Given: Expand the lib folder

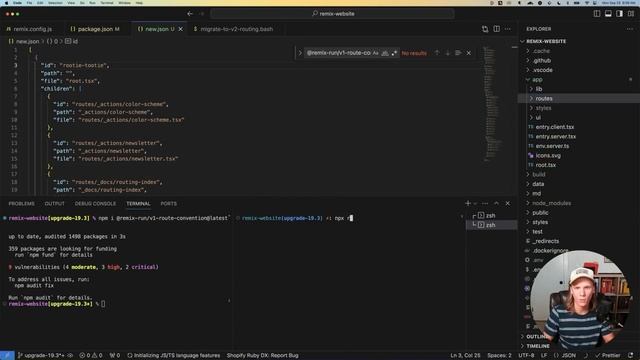Looking at the screenshot, I should coord(539,89).
